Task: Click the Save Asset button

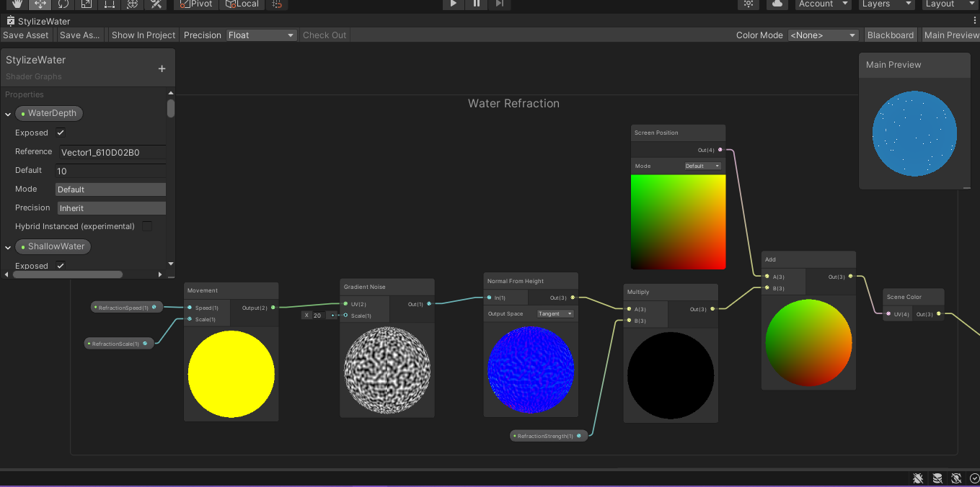Action: point(26,35)
